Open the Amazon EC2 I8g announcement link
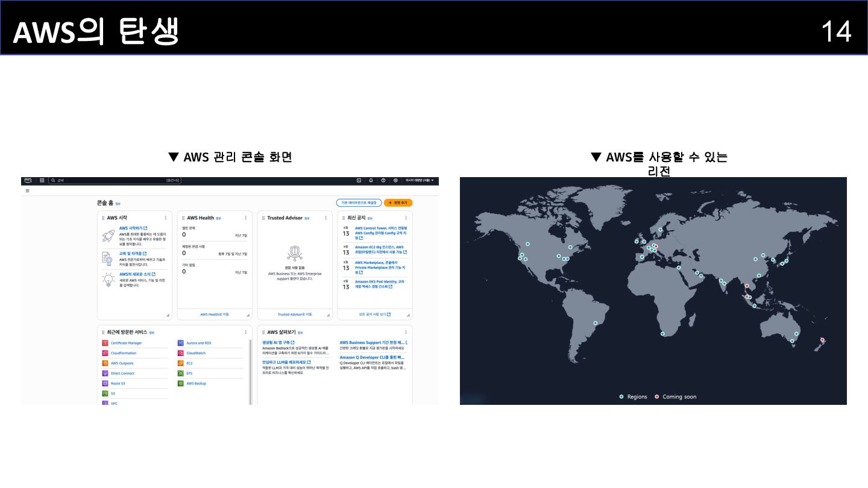This screenshot has width=868, height=488. point(381,249)
